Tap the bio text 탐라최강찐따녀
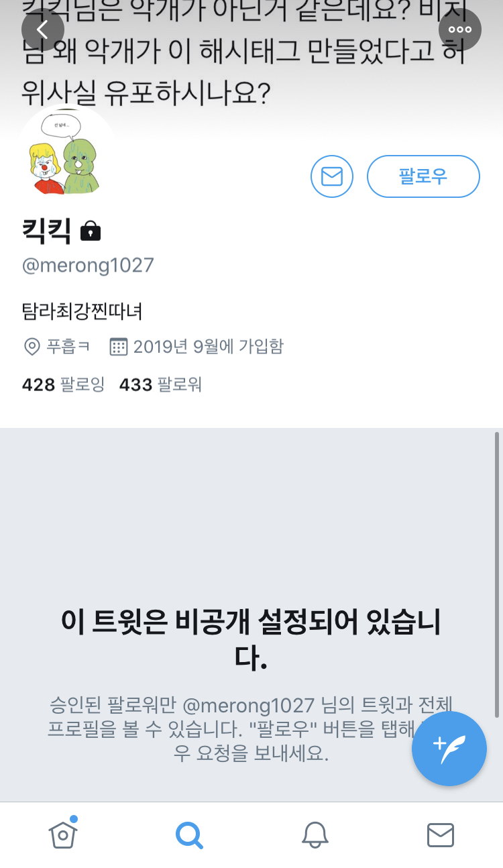503x868 pixels. [x=82, y=311]
